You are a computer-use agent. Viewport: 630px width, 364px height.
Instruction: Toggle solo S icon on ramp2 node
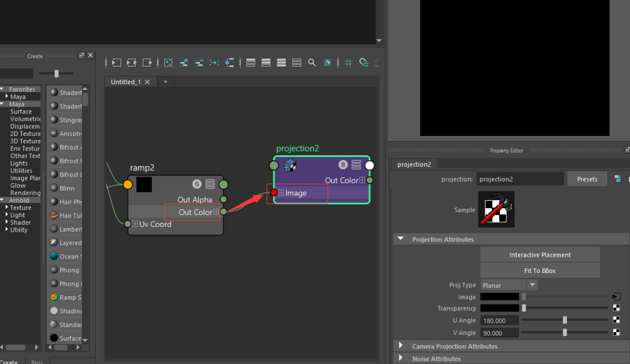(197, 184)
